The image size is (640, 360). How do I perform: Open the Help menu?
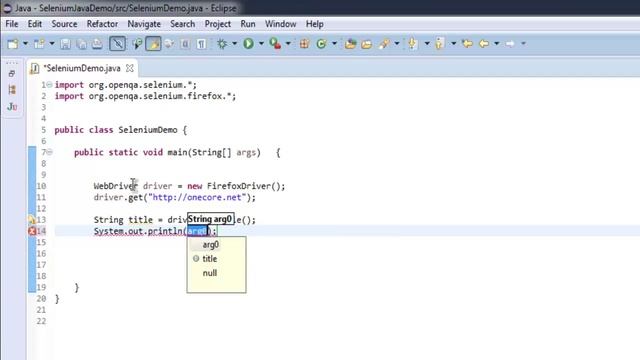(x=315, y=24)
